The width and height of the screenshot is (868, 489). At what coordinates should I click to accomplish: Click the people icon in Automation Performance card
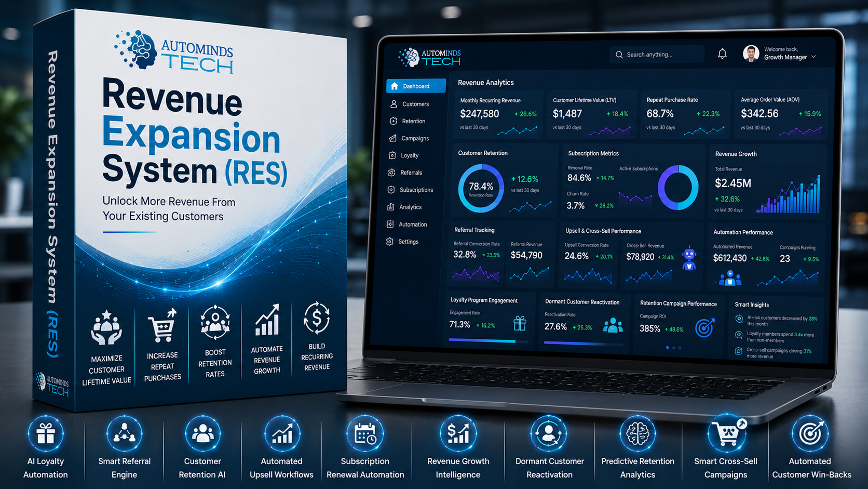(x=730, y=278)
